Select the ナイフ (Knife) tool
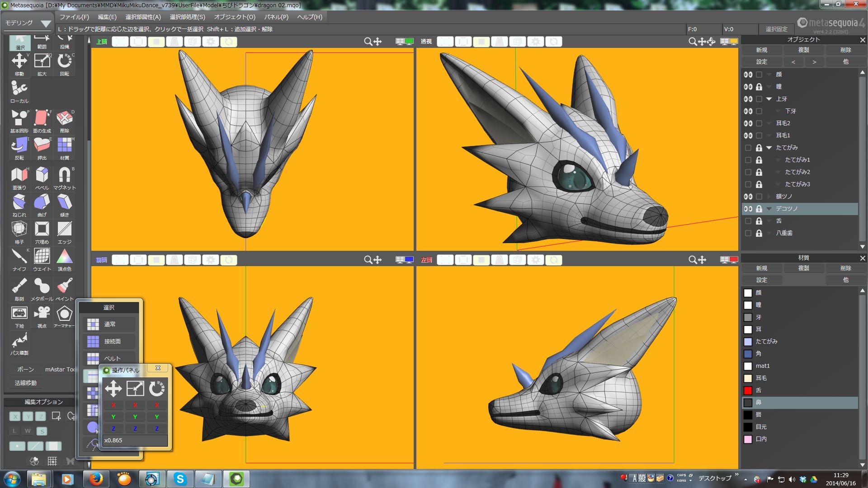 19,259
